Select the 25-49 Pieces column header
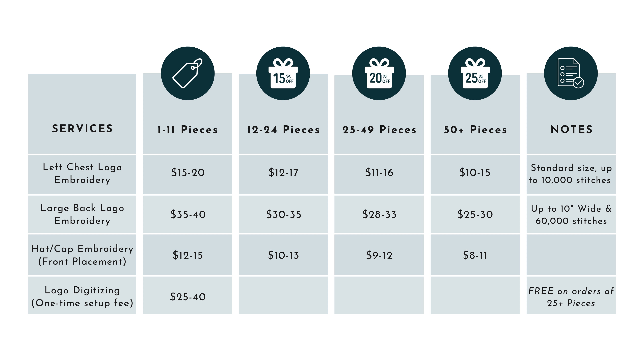The image size is (644, 362). [379, 130]
